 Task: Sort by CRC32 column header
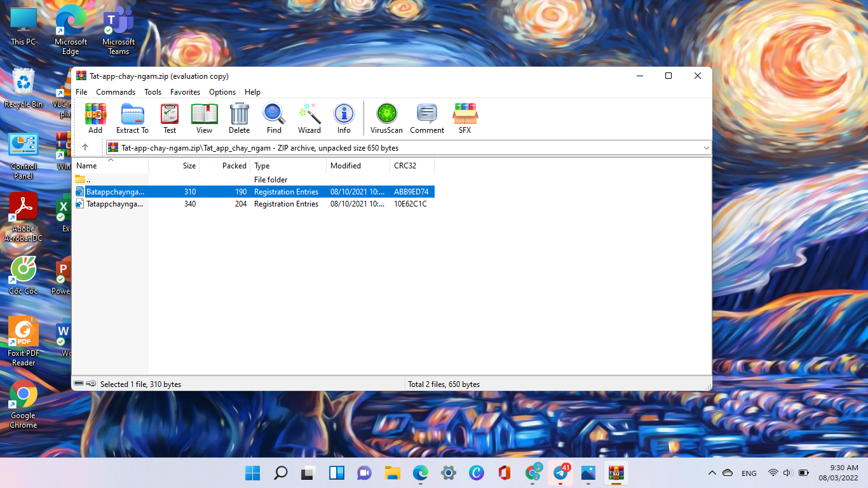click(x=412, y=166)
